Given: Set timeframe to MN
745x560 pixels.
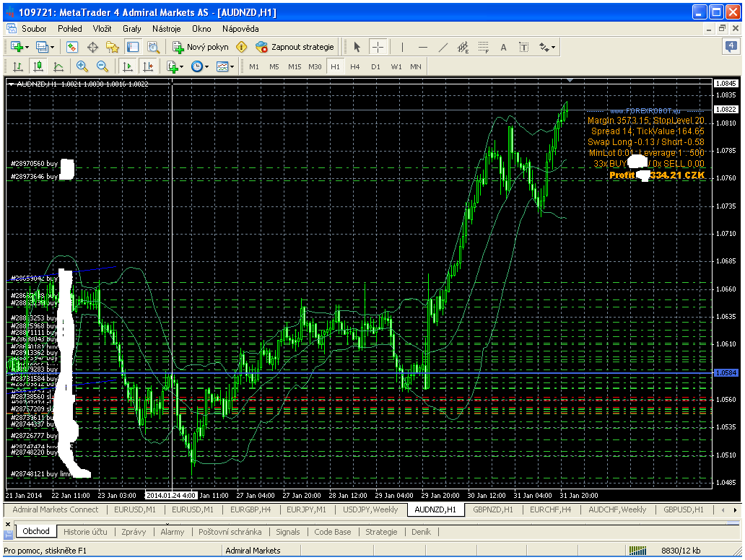Looking at the screenshot, I should click(x=416, y=66).
